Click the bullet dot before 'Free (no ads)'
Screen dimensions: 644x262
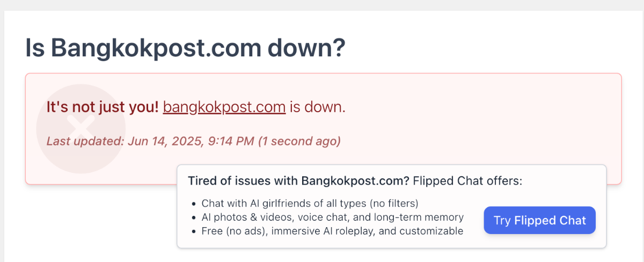pos(194,232)
